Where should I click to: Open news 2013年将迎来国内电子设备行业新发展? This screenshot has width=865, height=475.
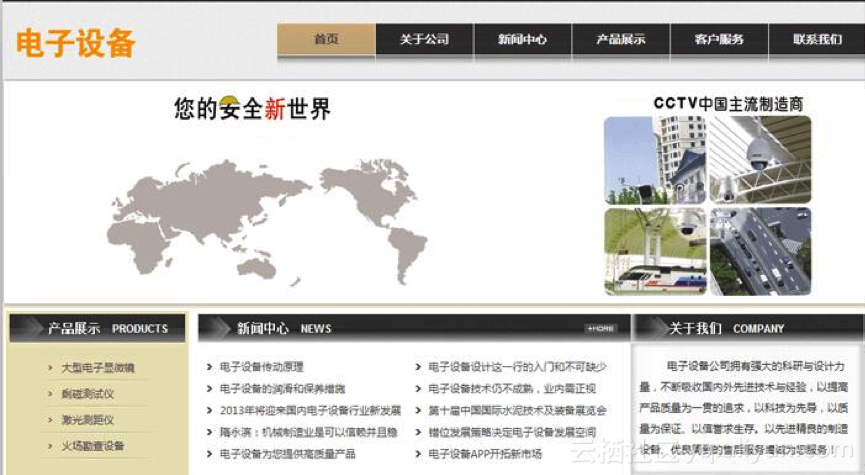point(310,410)
